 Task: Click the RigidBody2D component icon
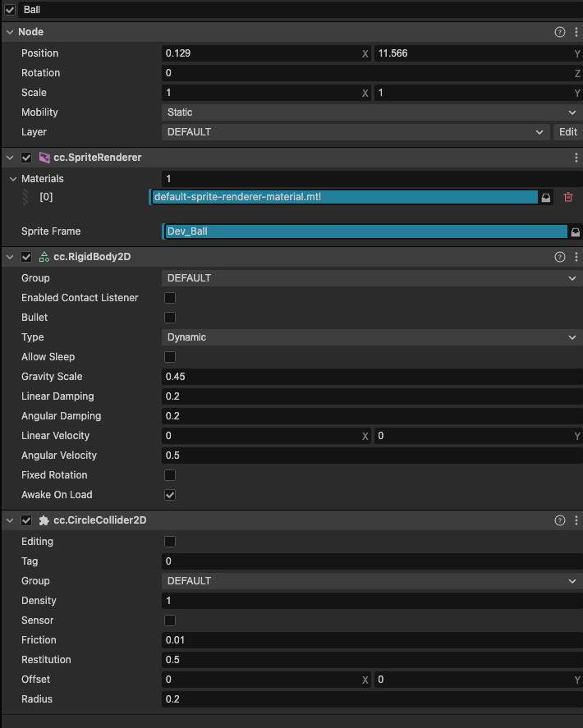[44, 257]
